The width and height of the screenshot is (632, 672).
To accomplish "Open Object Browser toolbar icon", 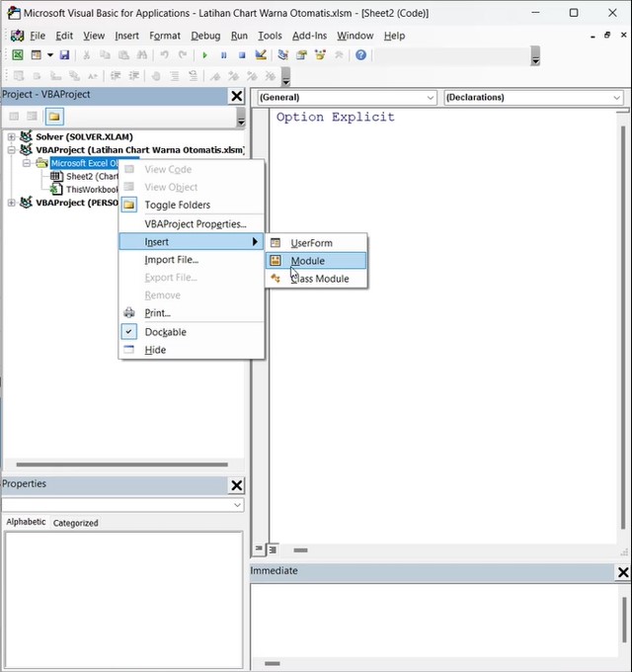I will 320,55.
